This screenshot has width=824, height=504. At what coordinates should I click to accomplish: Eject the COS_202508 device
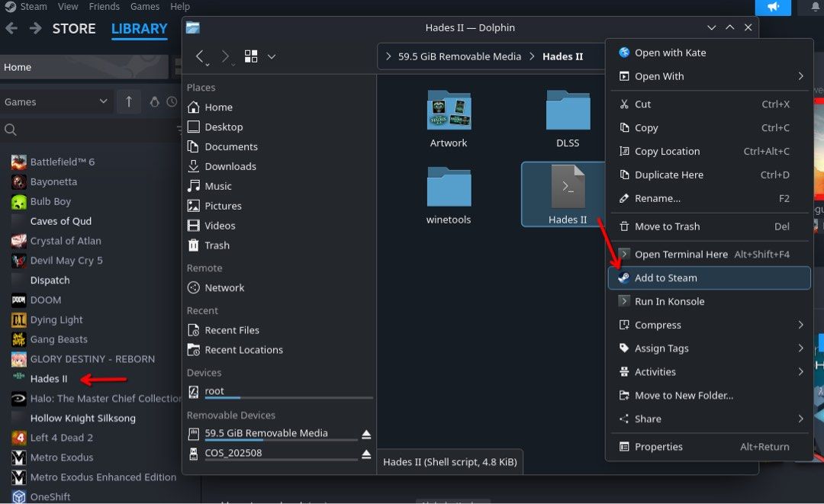click(x=366, y=454)
